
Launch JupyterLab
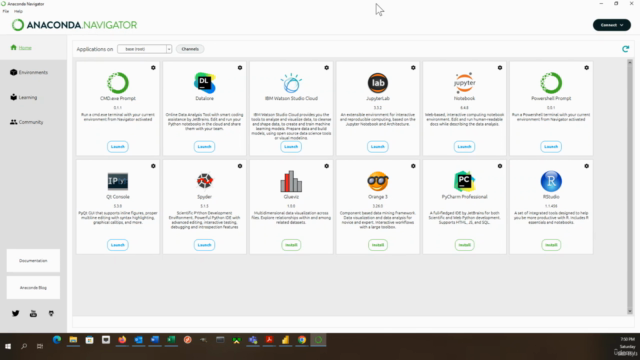point(378,147)
